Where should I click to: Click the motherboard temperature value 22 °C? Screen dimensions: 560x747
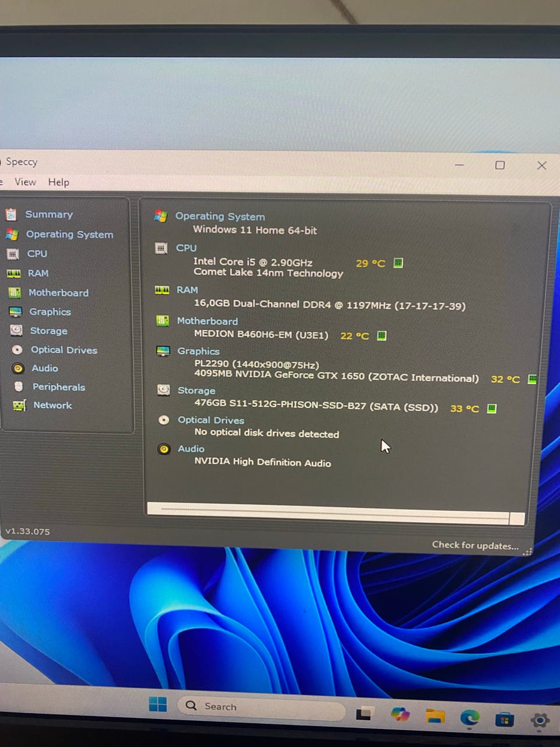pos(355,336)
